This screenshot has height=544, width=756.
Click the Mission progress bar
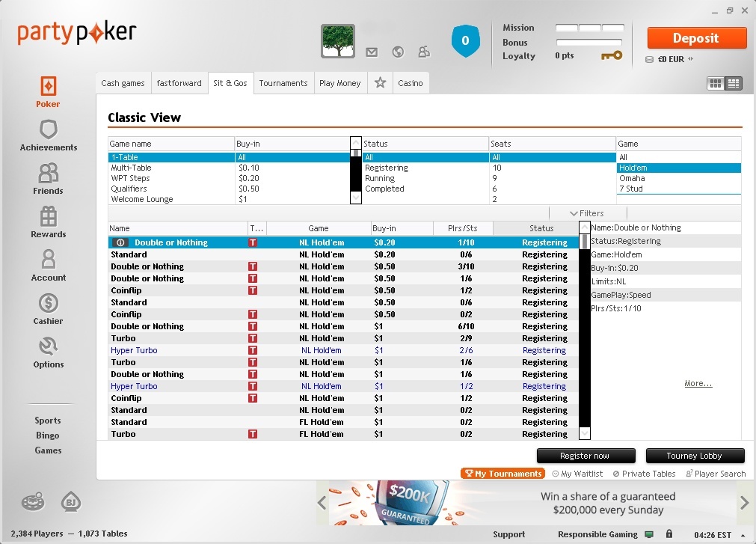tap(590, 28)
